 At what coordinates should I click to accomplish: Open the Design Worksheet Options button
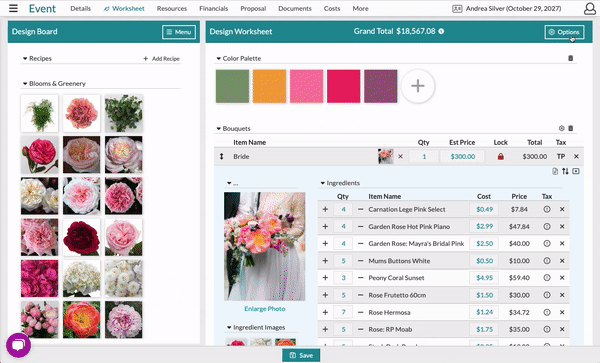564,32
